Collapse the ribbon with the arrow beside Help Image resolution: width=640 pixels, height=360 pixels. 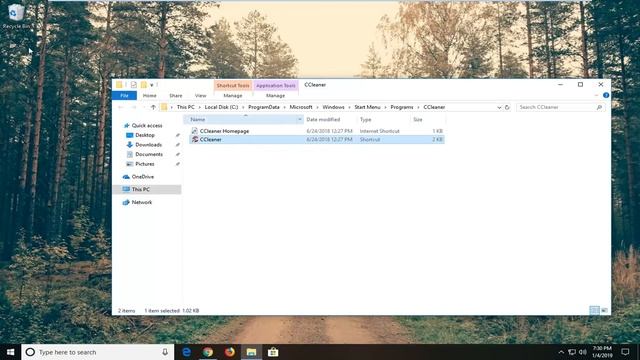click(x=596, y=95)
